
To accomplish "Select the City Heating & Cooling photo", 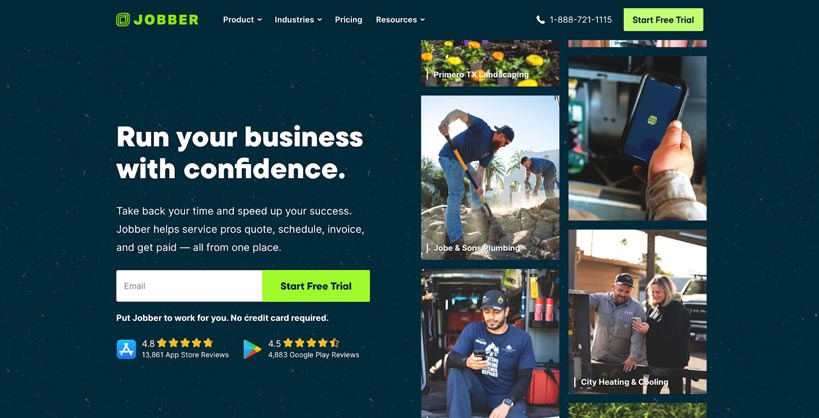I will click(x=637, y=312).
